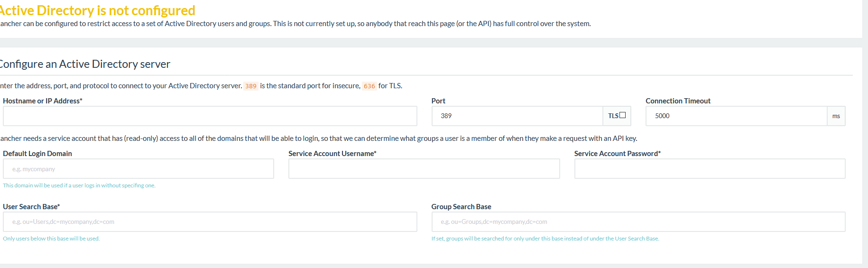Screen dimensions: 868x268
Task: Click the 'Active Directory is not configured' title
Action: point(97,10)
